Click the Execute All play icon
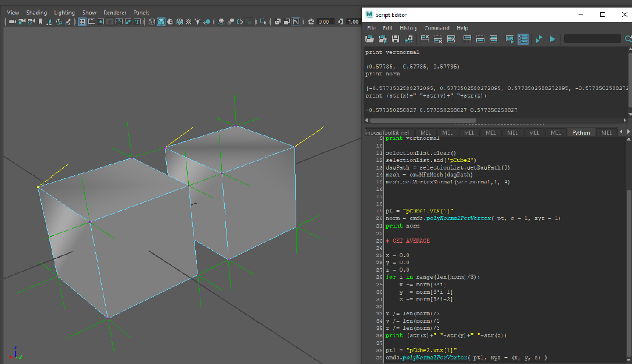632x364 pixels. [552, 39]
